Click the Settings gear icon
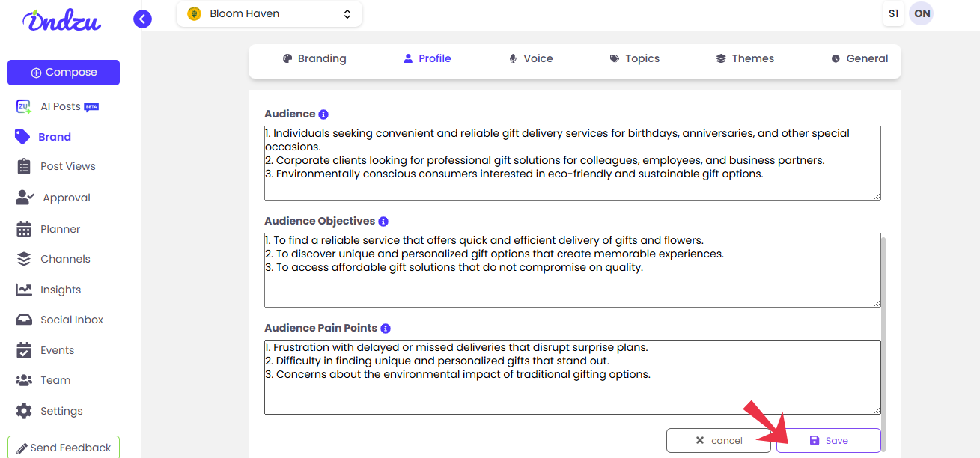The image size is (980, 458). [24, 411]
